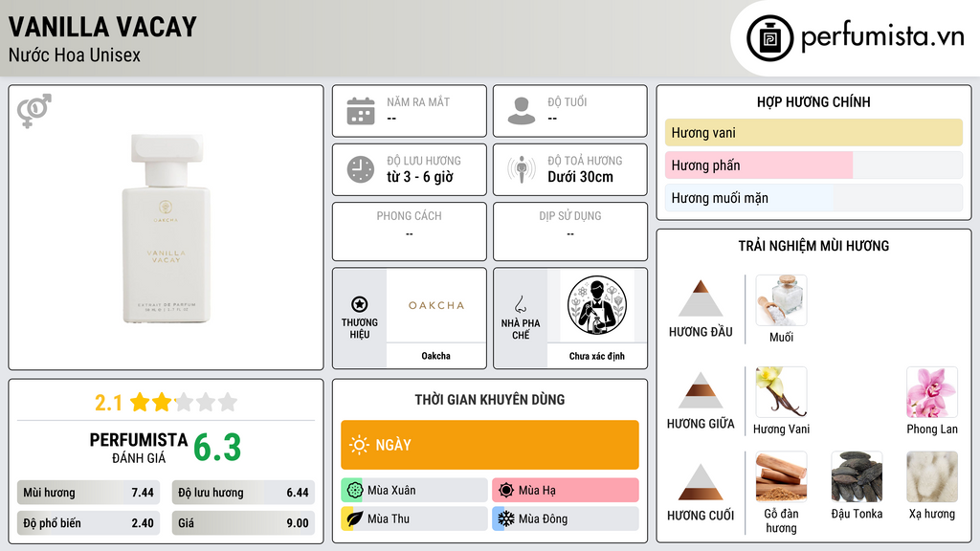Open the Vanilla Vacay bottle image
Image resolution: width=980 pixels, height=551 pixels.
coord(167,228)
